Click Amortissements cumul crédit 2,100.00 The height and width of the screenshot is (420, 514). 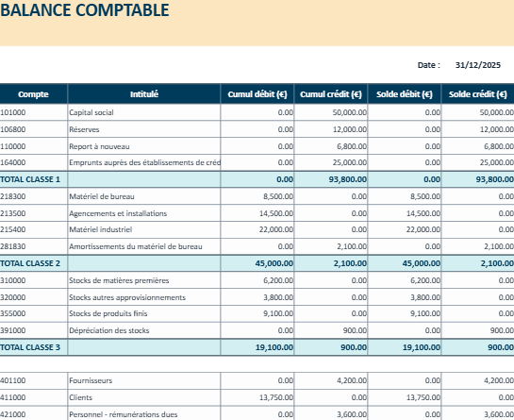352,246
